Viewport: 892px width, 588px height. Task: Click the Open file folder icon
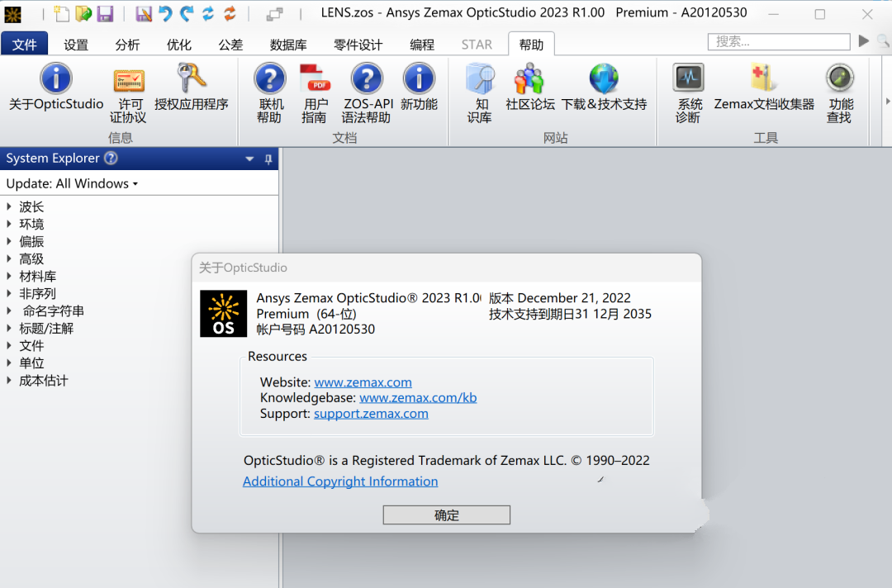pyautogui.click(x=83, y=13)
